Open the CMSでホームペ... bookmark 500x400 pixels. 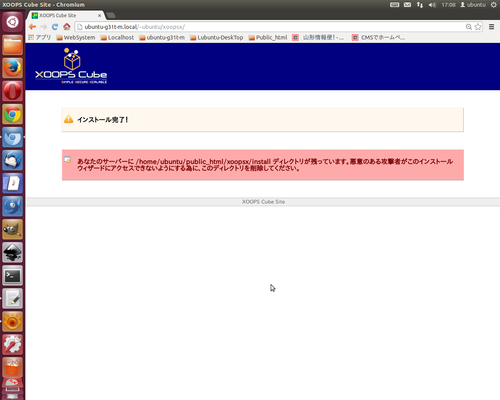(379, 37)
